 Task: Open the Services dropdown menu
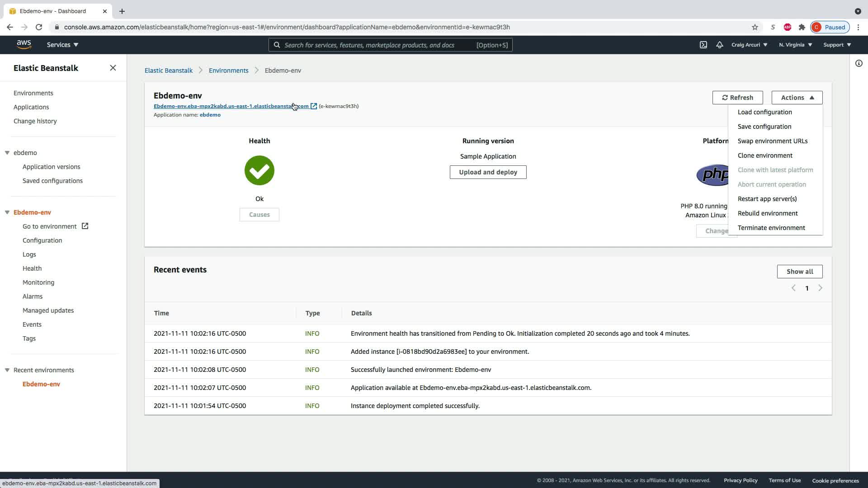pyautogui.click(x=62, y=45)
